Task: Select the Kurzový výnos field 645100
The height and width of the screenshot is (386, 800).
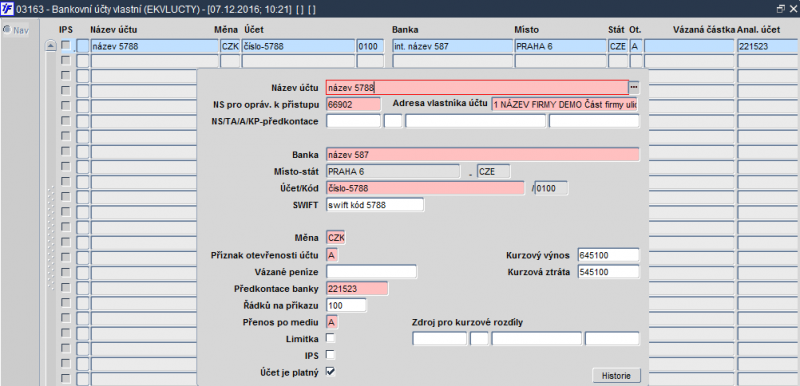Action: click(x=608, y=254)
